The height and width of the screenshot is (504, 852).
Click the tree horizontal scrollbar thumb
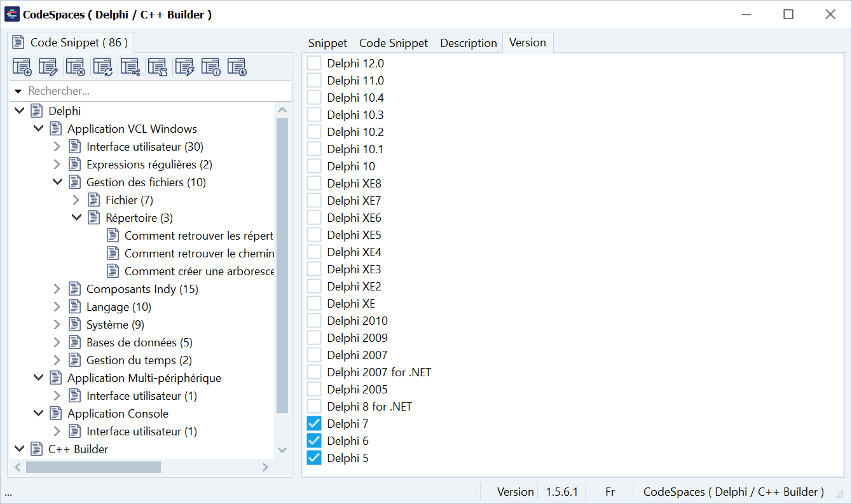point(93,467)
